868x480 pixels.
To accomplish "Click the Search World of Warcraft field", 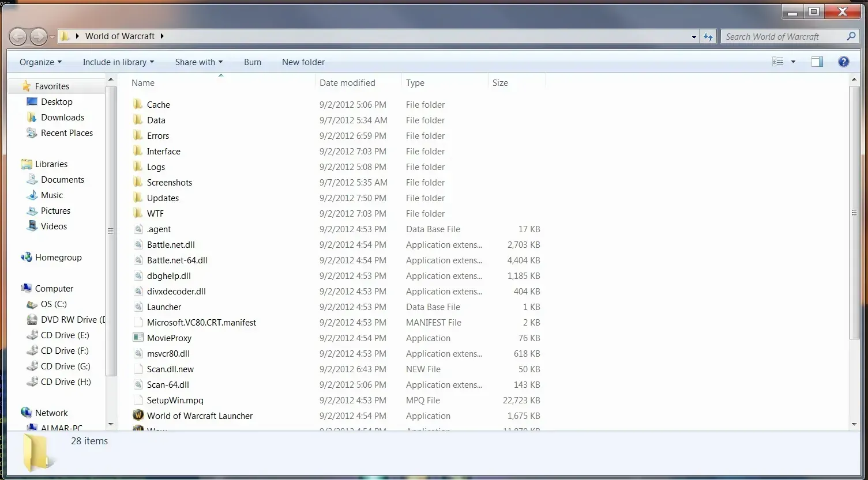I will [781, 36].
